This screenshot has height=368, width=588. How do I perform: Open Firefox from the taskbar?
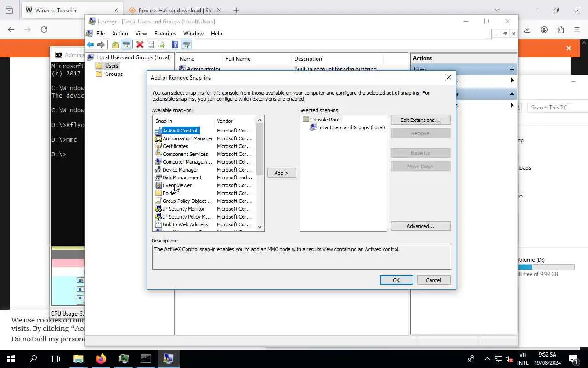(x=101, y=359)
